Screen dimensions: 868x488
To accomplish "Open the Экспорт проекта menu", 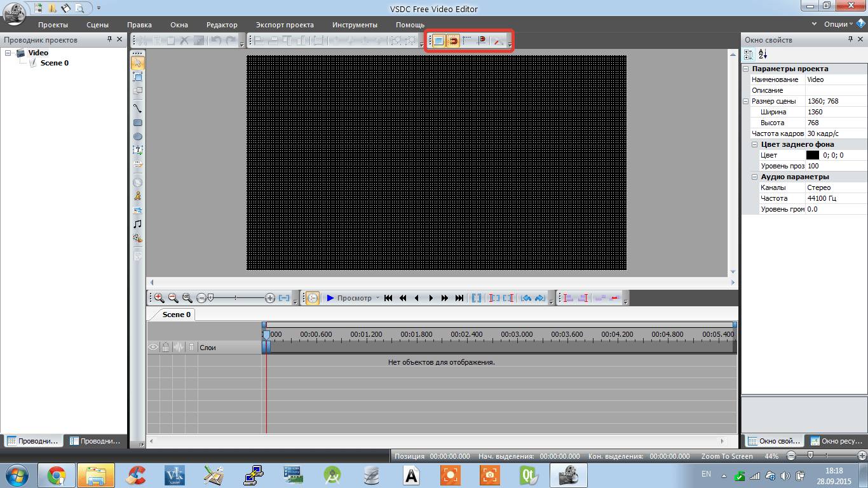I will coord(285,25).
